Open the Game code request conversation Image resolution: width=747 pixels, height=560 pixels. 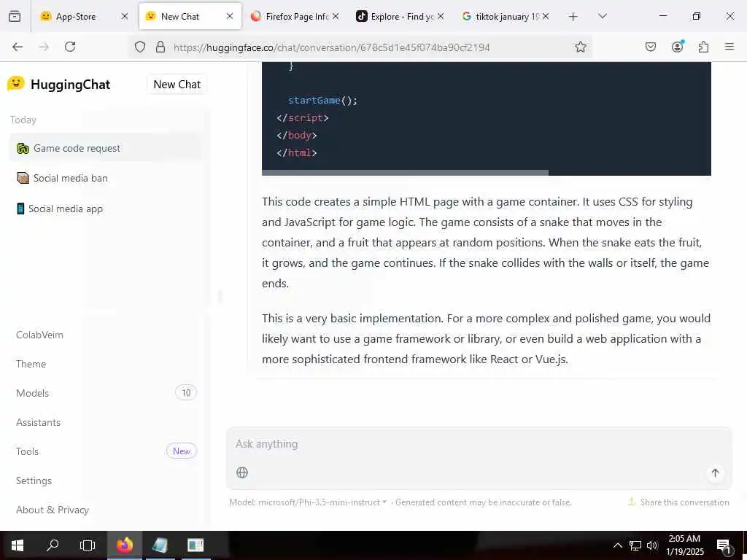(x=106, y=148)
